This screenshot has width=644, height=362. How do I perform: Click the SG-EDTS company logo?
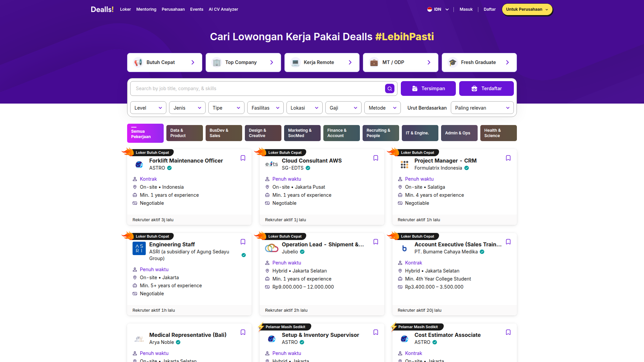coord(272,164)
